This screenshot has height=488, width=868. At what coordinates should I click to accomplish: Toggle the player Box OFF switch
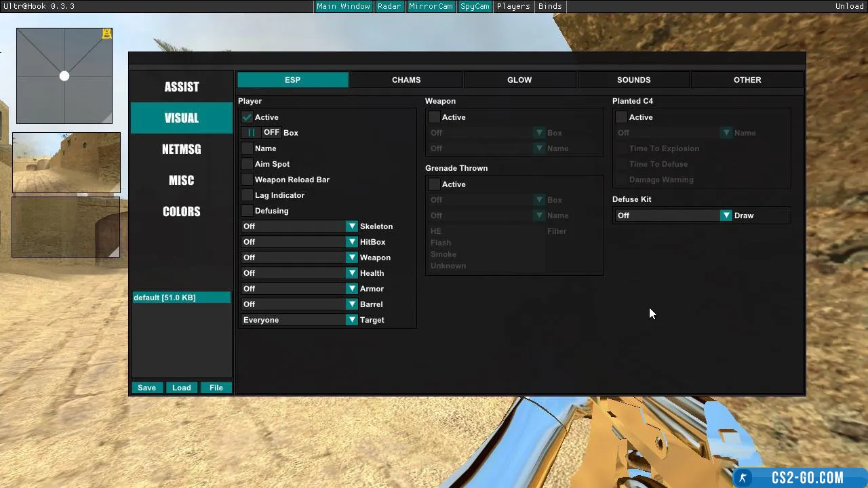pos(262,133)
